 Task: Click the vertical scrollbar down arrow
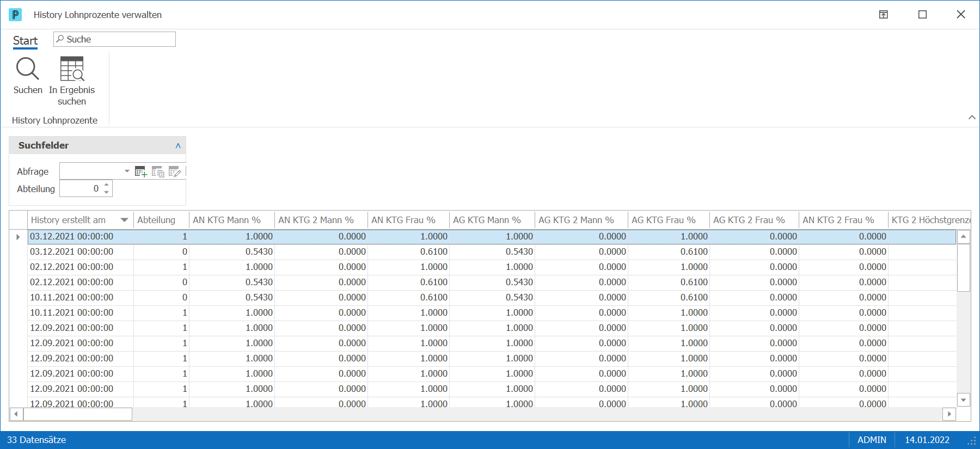click(x=964, y=399)
